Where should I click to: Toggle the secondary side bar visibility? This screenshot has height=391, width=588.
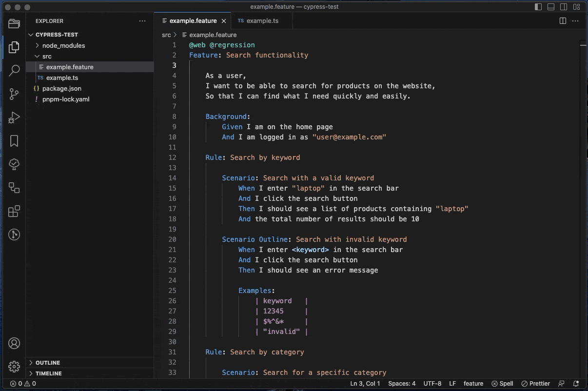pyautogui.click(x=564, y=7)
